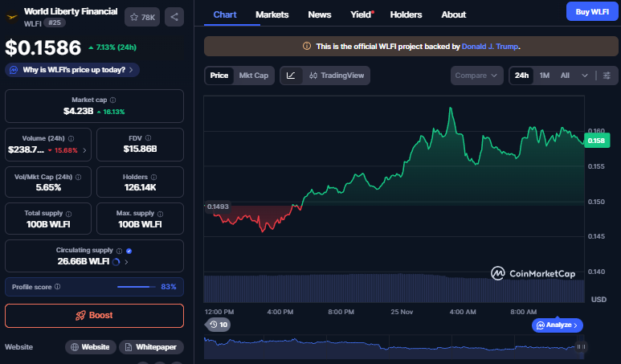Open Profile score info icon

point(57,287)
